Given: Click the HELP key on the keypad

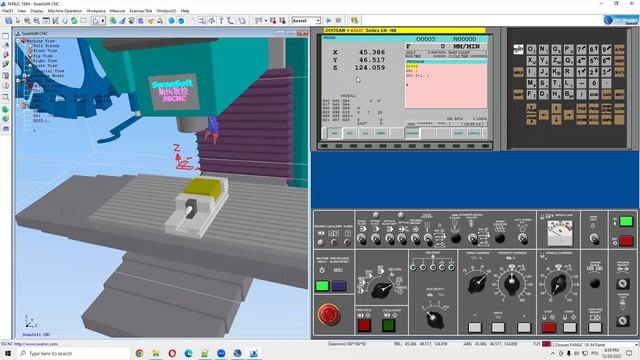Looking at the screenshot, I should (x=518, y=72).
